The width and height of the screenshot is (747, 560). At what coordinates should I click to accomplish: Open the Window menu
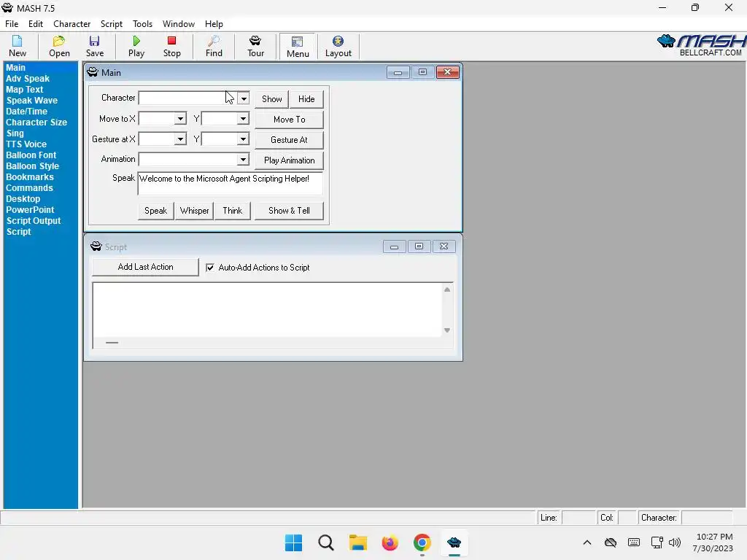click(x=179, y=24)
